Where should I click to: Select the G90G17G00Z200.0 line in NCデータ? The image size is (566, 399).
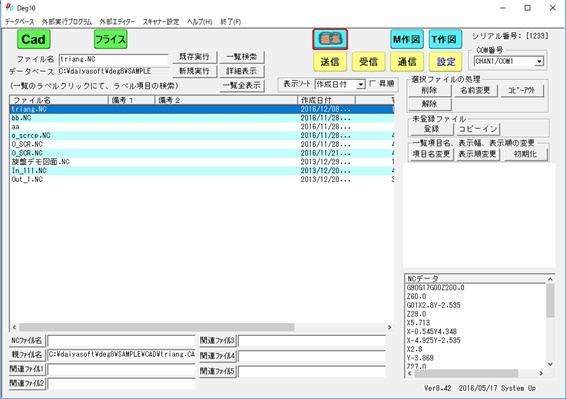tap(435, 288)
